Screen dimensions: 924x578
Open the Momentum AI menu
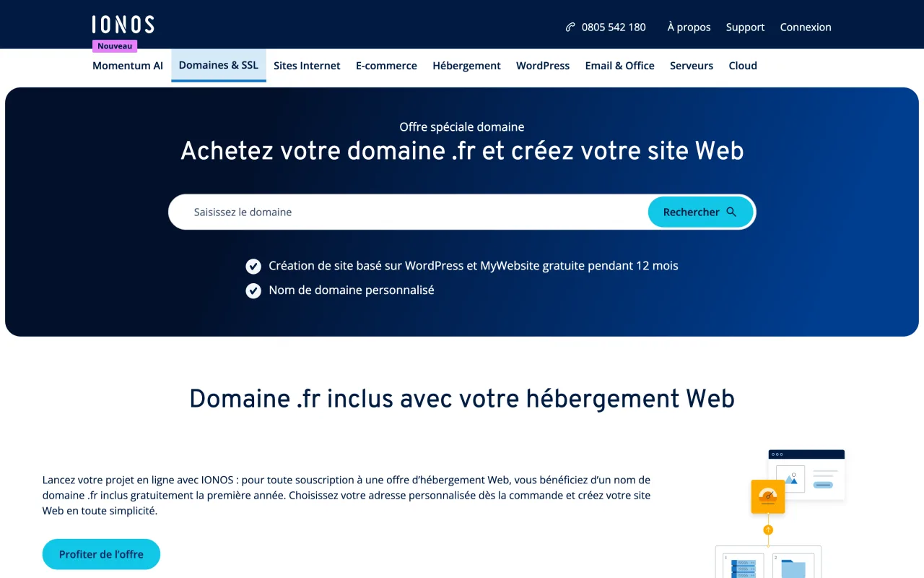point(128,66)
